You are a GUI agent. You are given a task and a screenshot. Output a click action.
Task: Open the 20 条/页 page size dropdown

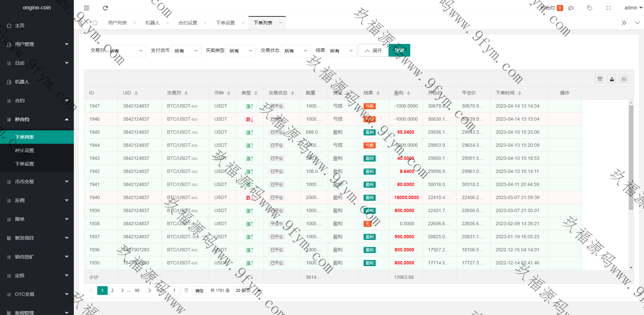(248, 291)
